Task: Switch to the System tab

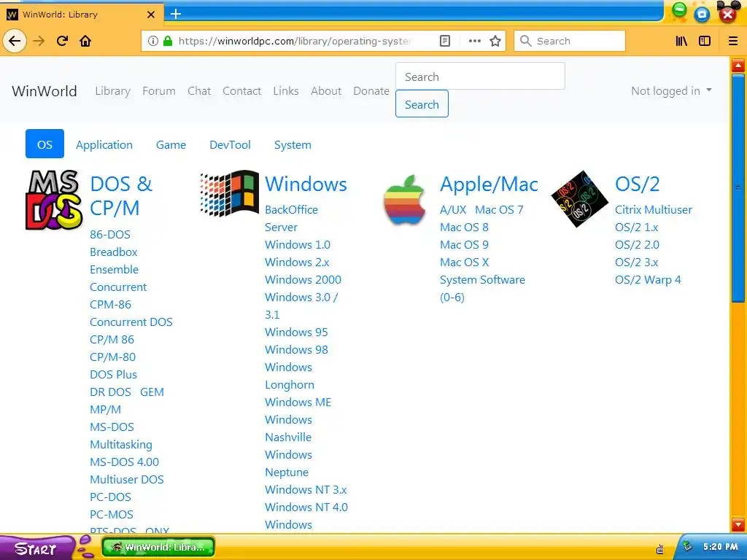Action: pos(293,145)
